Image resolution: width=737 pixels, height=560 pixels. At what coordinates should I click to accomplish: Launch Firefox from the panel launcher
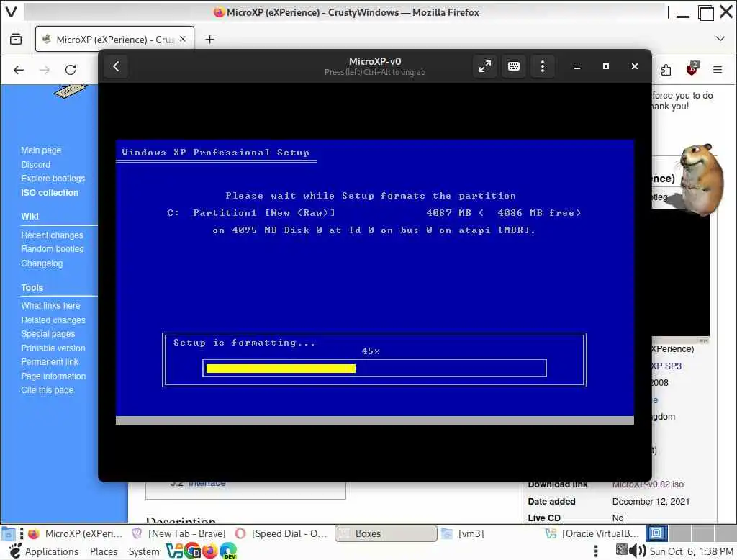tap(209, 551)
